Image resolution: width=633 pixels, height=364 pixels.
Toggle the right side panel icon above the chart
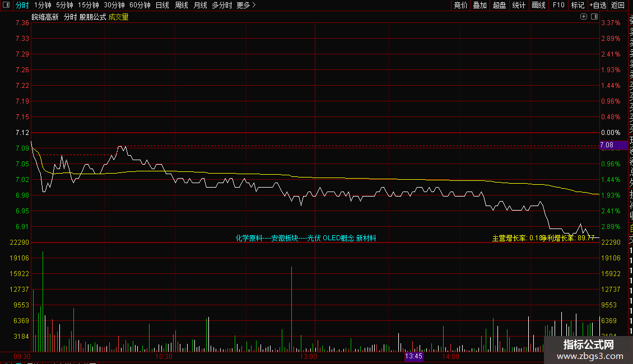pos(594,17)
